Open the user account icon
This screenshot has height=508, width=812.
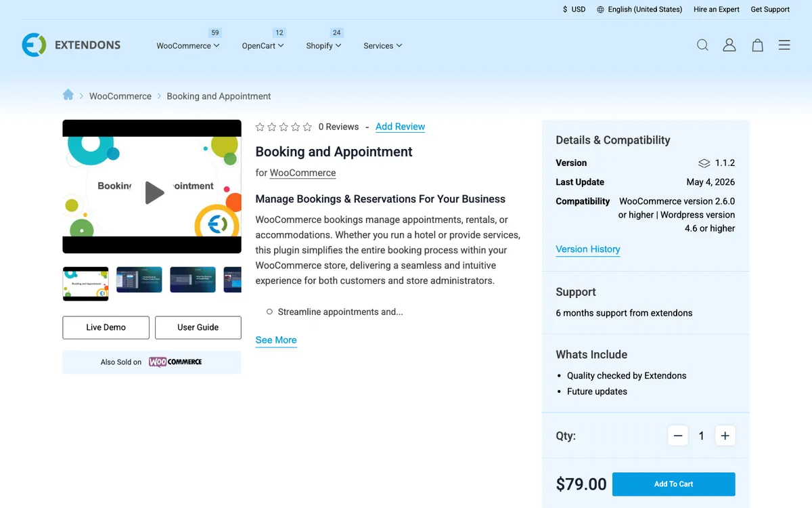click(729, 45)
